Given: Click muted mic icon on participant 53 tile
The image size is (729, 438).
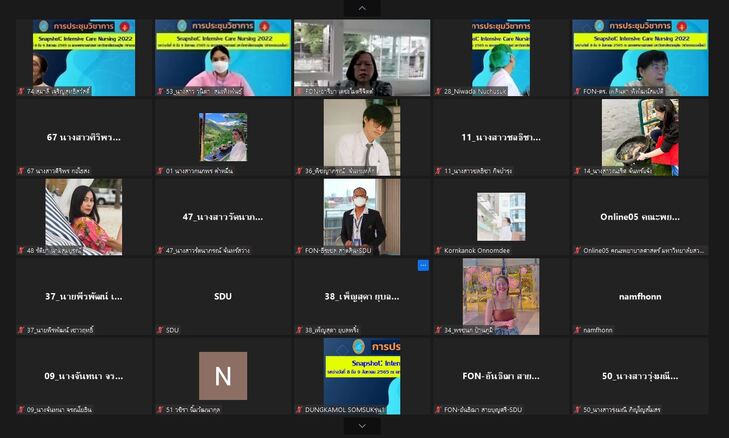Looking at the screenshot, I should pos(160,91).
